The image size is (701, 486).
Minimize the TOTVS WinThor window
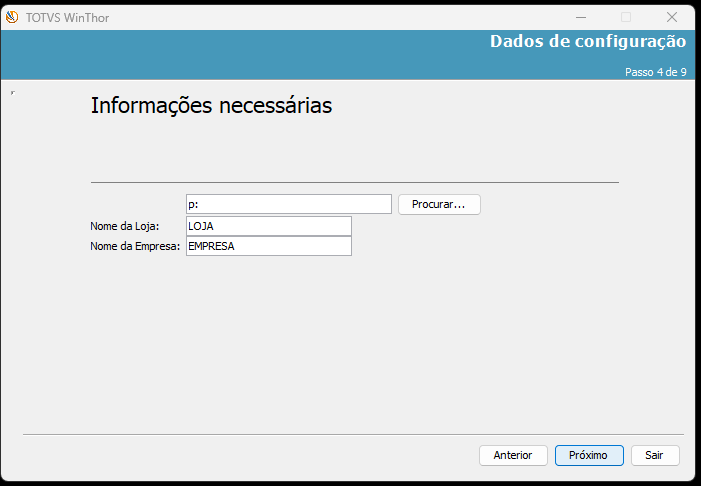pos(580,17)
